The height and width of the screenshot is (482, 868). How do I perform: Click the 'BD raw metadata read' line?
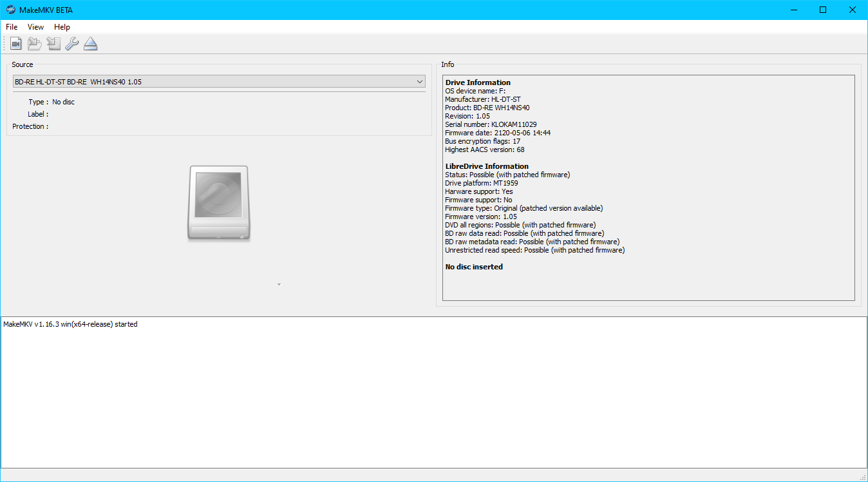pyautogui.click(x=533, y=242)
